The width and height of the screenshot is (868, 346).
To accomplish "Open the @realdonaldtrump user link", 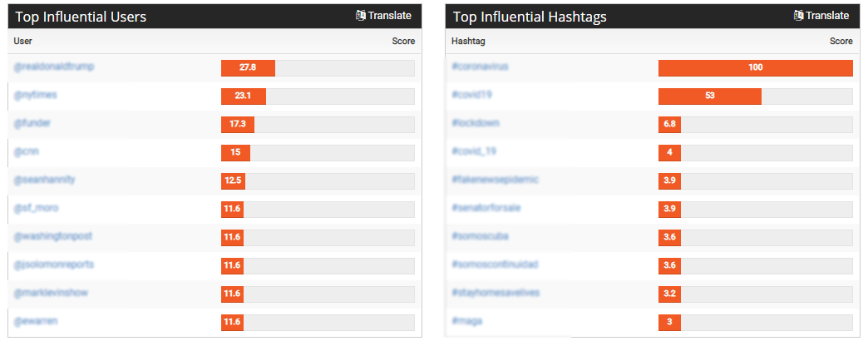I will 54,67.
